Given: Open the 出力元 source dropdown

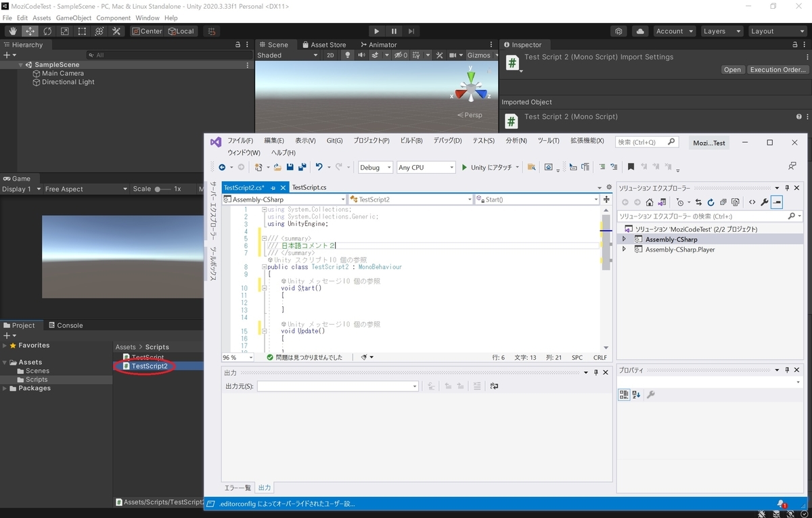Looking at the screenshot, I should click(338, 386).
